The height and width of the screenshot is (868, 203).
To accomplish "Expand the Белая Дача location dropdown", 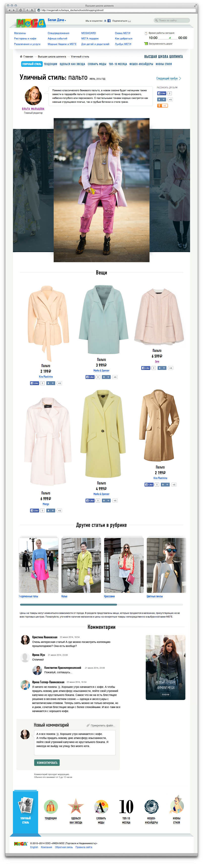I will tap(57, 20).
